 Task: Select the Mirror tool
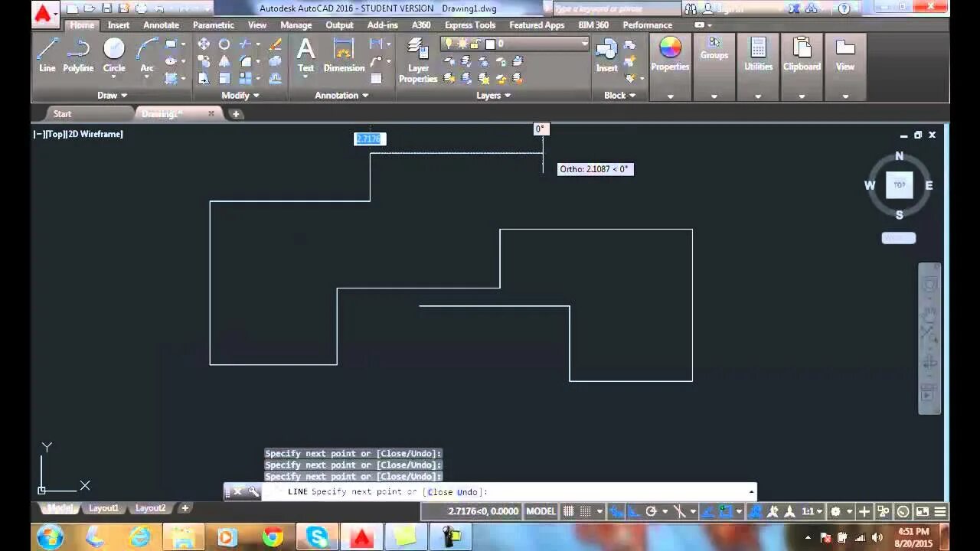(x=224, y=61)
